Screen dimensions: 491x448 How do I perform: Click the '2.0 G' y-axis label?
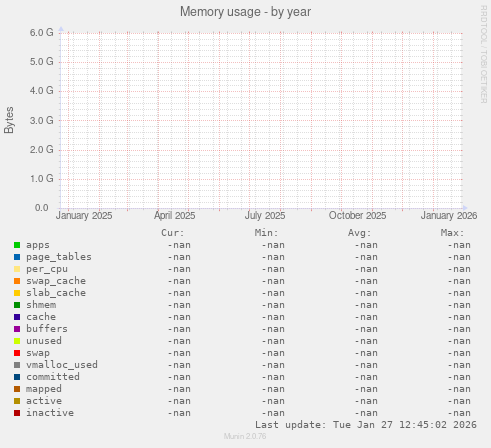(42, 150)
